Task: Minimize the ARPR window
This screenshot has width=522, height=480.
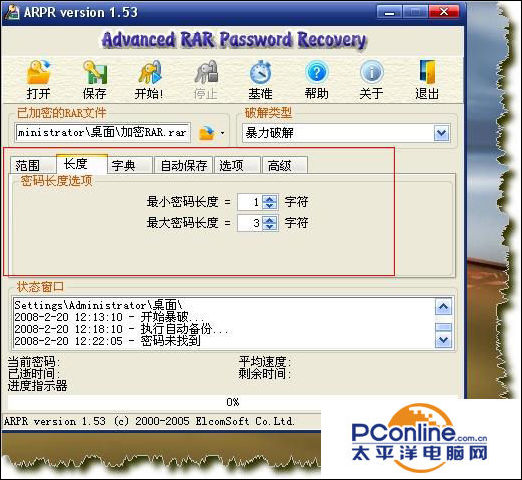Action: [x=389, y=13]
